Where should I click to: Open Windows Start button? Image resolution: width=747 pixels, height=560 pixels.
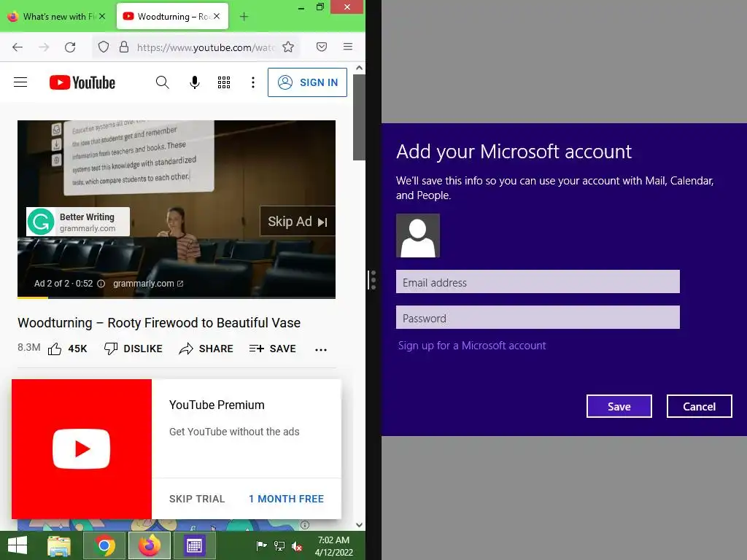click(18, 545)
